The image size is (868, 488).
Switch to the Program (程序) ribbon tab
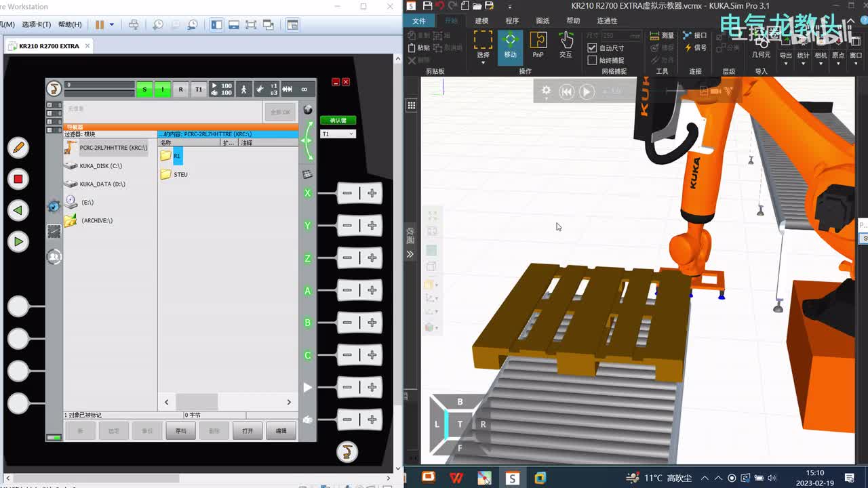pyautogui.click(x=512, y=21)
